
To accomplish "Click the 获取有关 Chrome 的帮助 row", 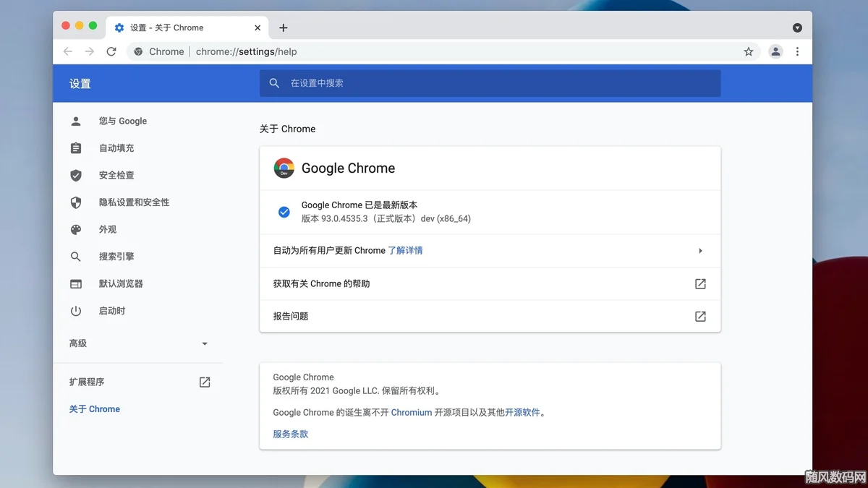I will pos(490,283).
